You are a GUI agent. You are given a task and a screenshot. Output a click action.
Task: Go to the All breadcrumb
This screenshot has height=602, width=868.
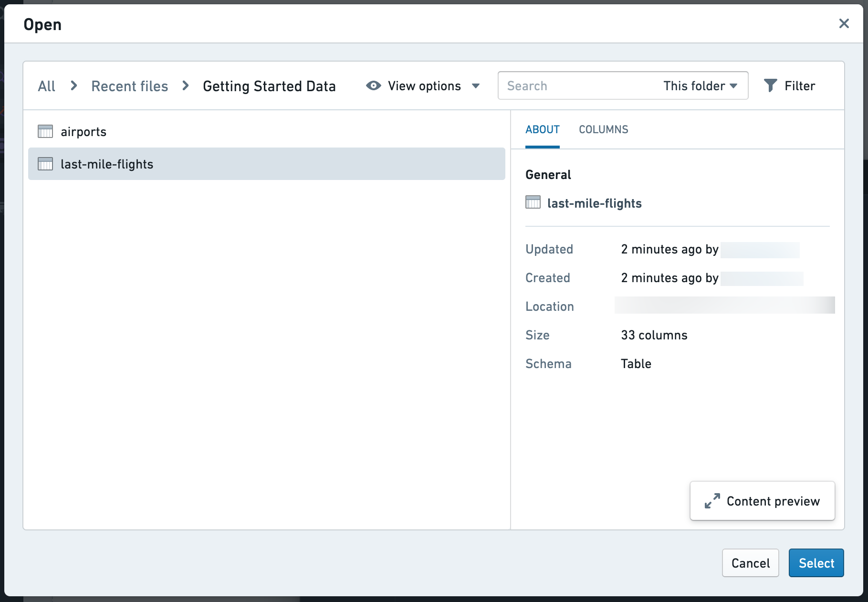[x=46, y=86]
